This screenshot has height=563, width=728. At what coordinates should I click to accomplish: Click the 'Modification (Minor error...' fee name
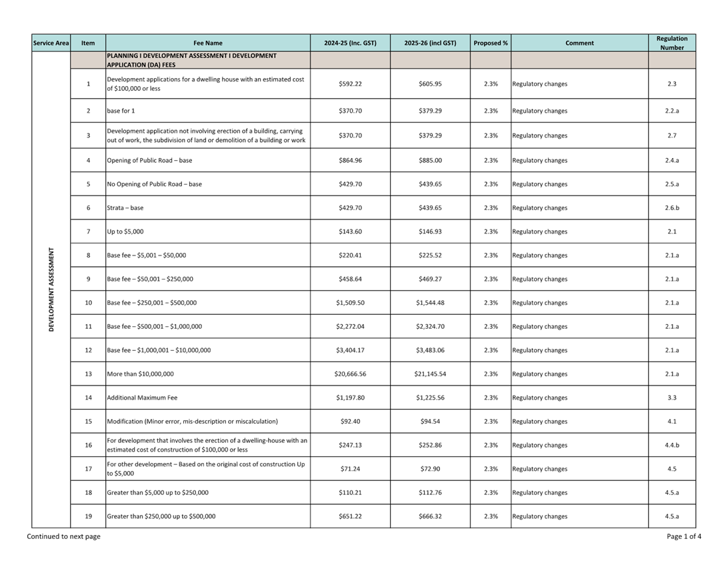click(192, 421)
